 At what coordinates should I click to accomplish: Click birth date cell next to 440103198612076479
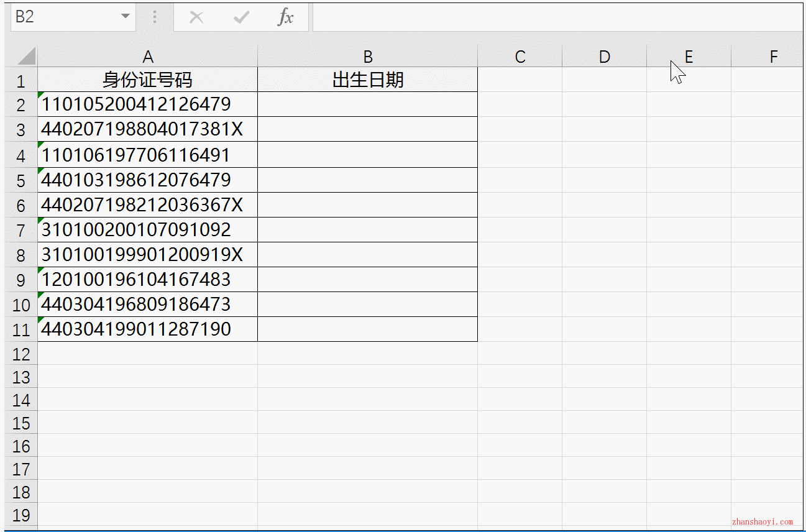(x=368, y=180)
